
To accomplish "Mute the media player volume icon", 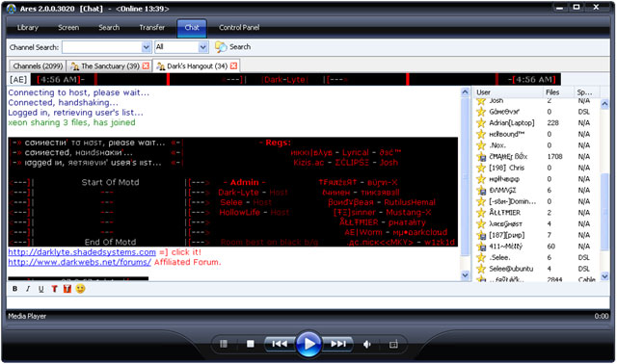I will pyautogui.click(x=366, y=345).
